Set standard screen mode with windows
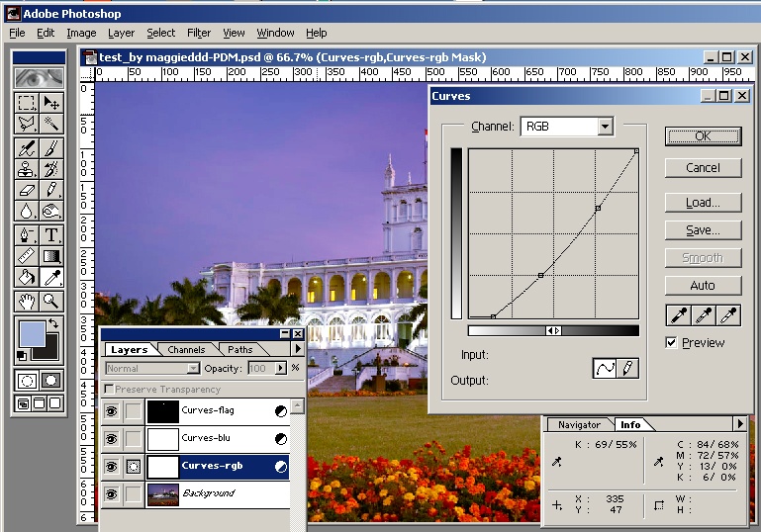Viewport: 761px width, 532px height. [23, 403]
